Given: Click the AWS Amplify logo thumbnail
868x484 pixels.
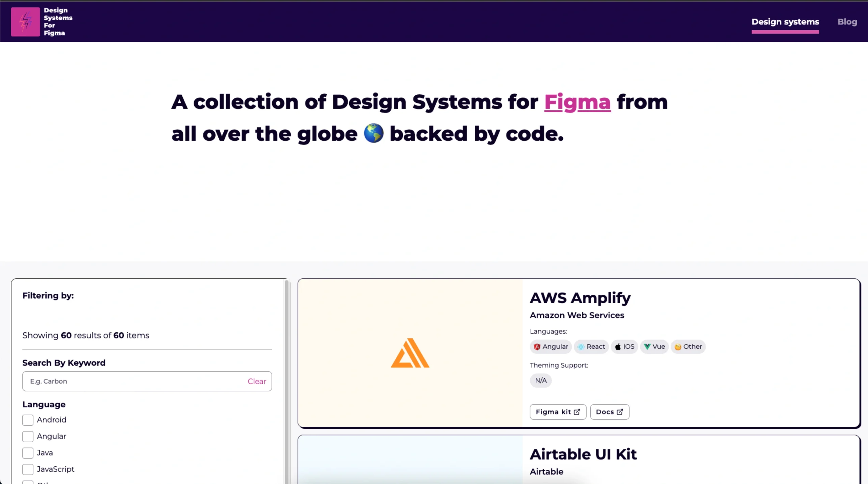Looking at the screenshot, I should coord(410,353).
